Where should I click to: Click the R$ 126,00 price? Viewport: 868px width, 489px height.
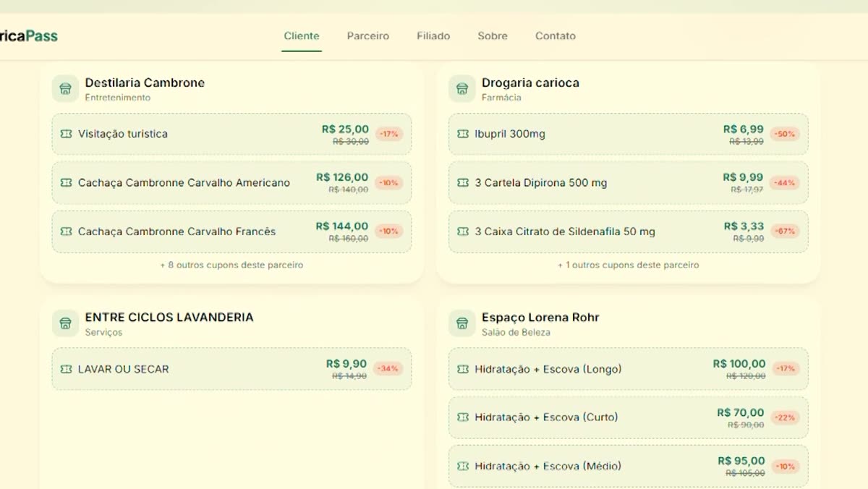tap(342, 177)
